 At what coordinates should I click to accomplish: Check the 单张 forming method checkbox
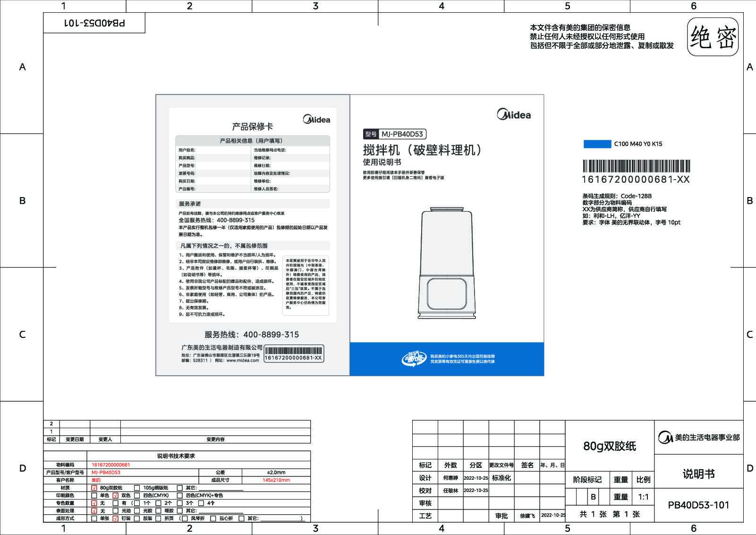click(94, 518)
